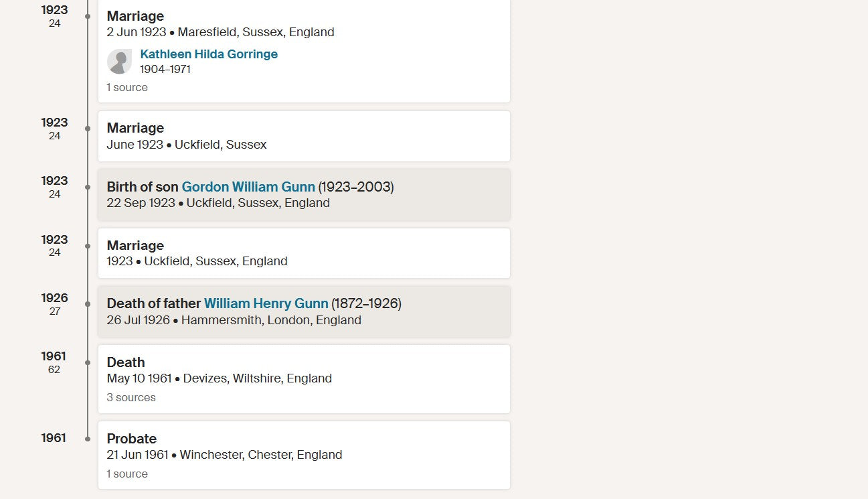Click Kathleen Hilda Gorringe's silhouette avatar icon

click(119, 62)
